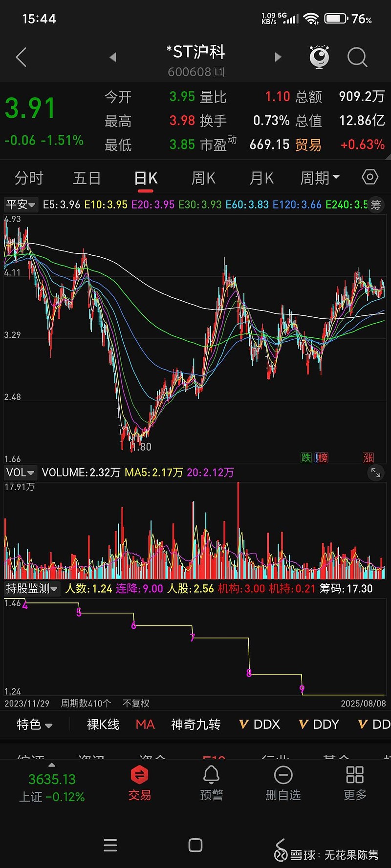Viewport: 391px width, 868px height.
Task: Open the 平安 indicator dropdown
Action: point(21,205)
